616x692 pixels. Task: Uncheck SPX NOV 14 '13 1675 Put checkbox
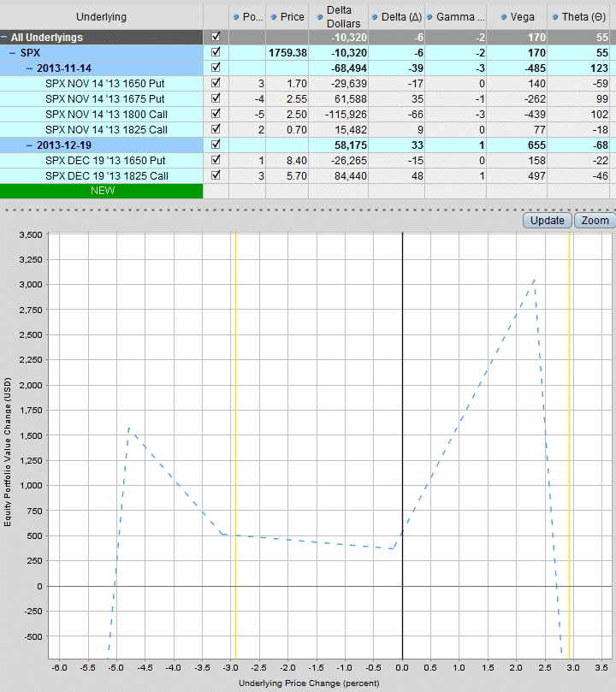[x=216, y=98]
